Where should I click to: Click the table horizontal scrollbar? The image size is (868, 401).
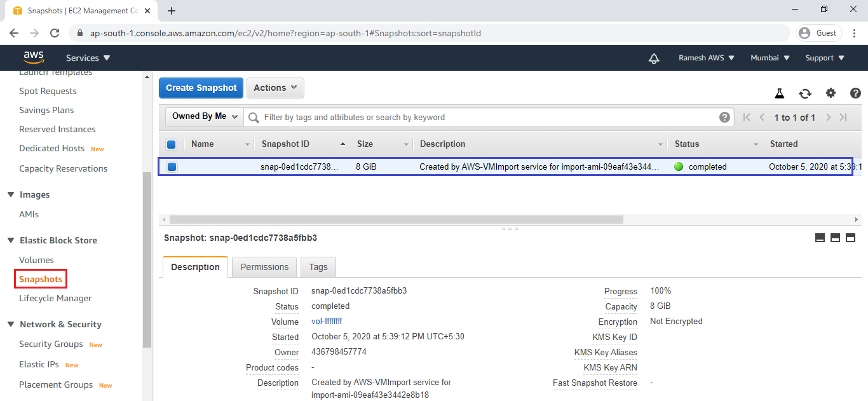(x=397, y=219)
